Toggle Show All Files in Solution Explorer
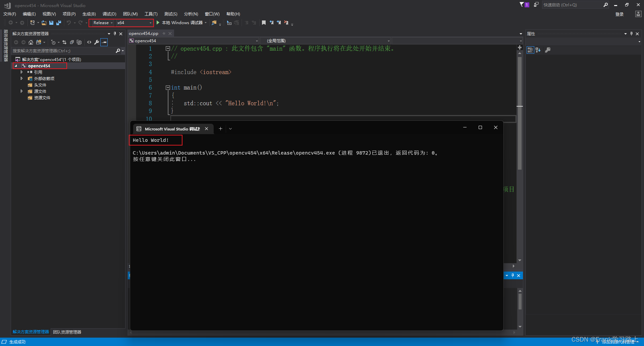This screenshot has height=346, width=644. click(79, 42)
